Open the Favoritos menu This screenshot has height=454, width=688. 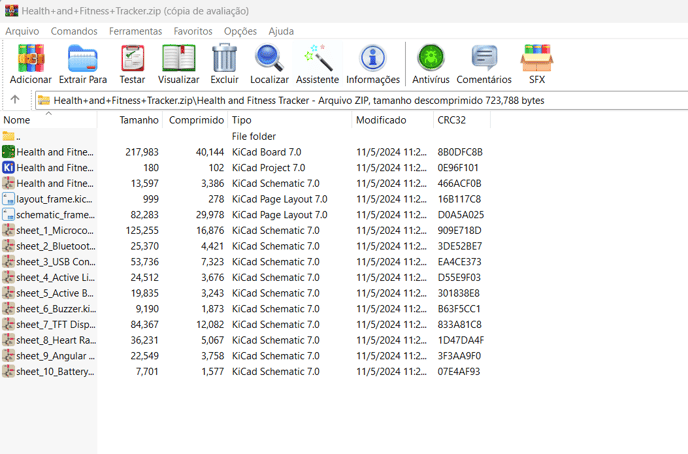(x=193, y=31)
